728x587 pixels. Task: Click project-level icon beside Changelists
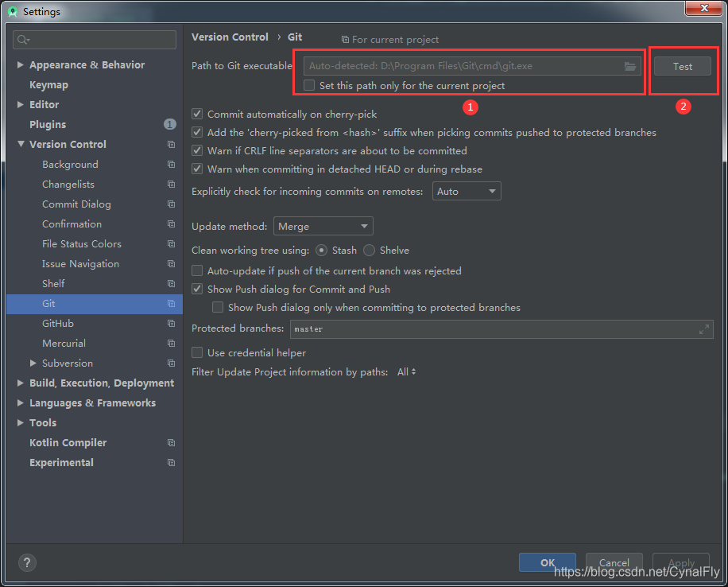click(172, 185)
